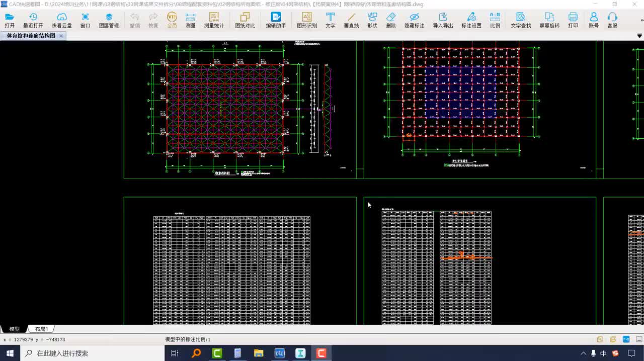The height and width of the screenshot is (361, 644).
Task: Toggle the blue status bar mode button
Action: (x=626, y=339)
